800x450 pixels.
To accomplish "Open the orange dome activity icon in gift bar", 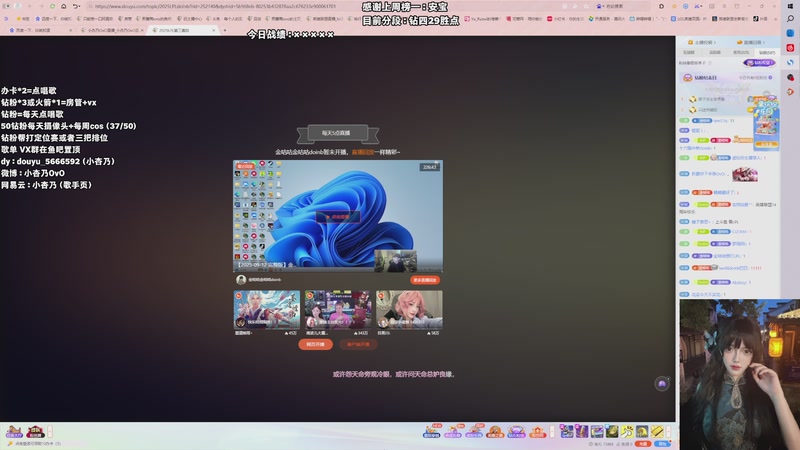I will coord(495,432).
